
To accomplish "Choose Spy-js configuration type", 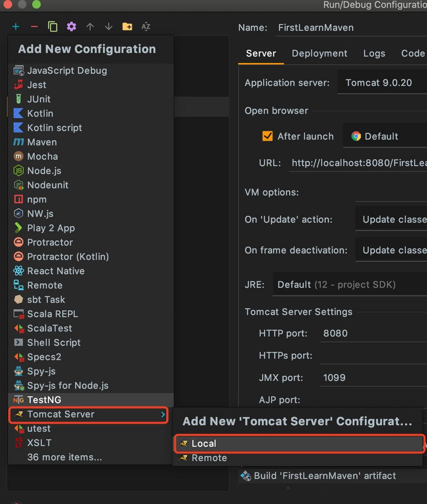I will 91,371.
